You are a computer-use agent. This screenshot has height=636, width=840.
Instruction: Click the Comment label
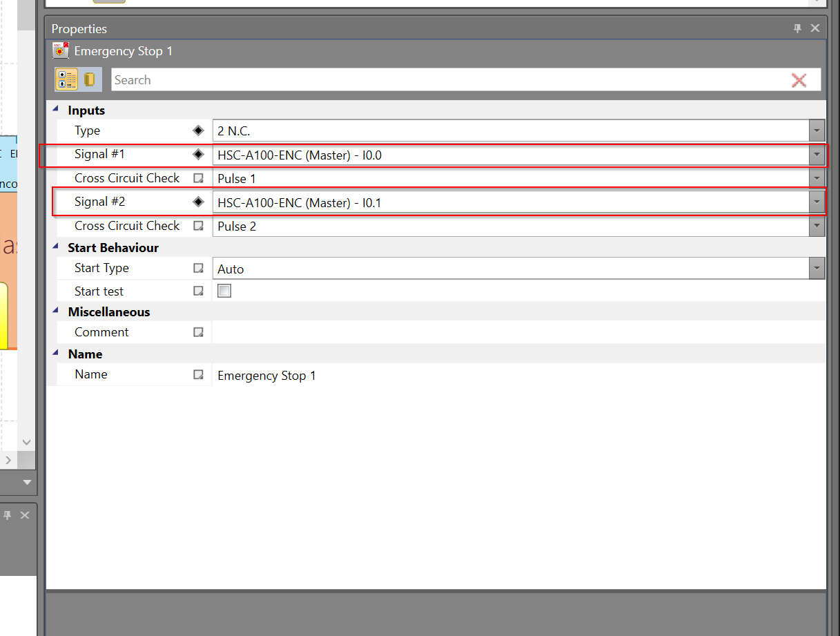pyautogui.click(x=101, y=332)
